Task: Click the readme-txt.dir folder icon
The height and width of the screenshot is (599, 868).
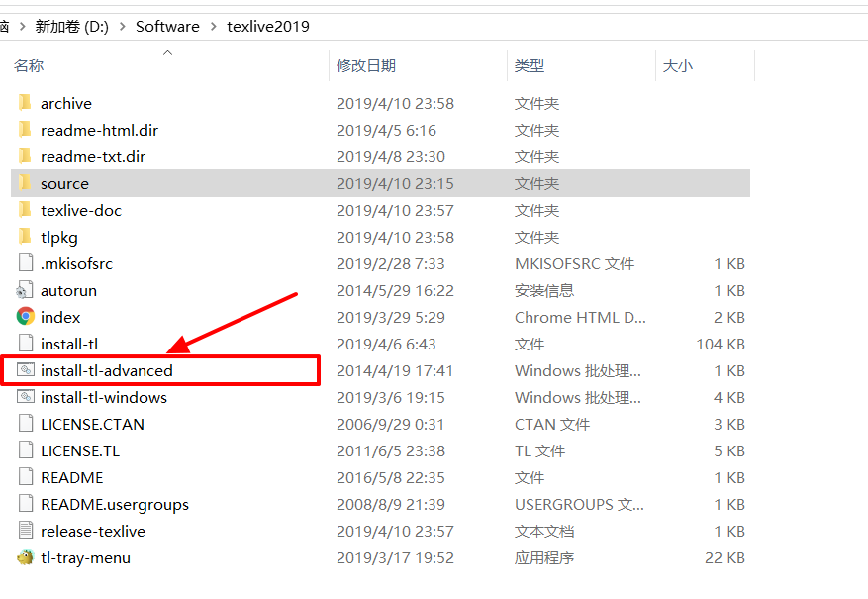Action: 25,156
